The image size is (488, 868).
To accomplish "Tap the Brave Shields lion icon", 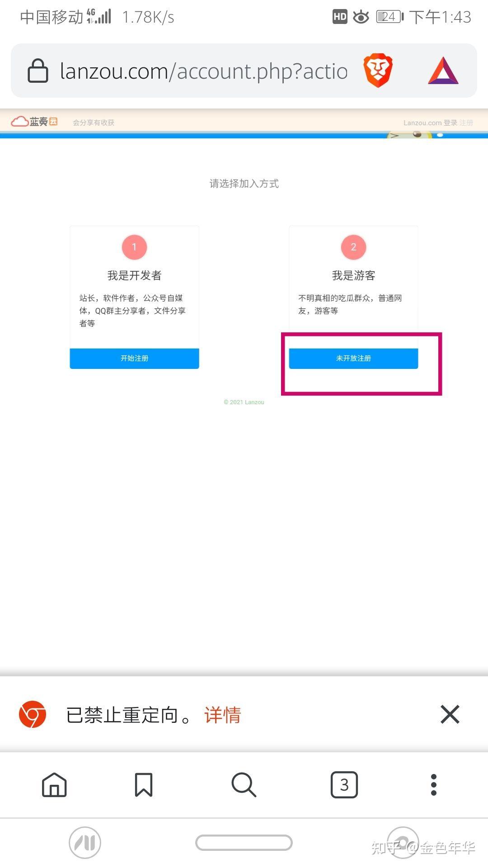I will (x=378, y=71).
